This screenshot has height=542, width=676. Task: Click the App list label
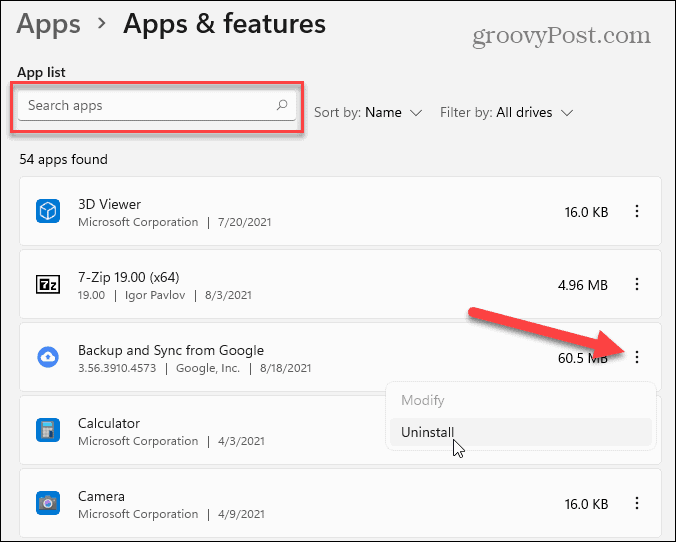pyautogui.click(x=41, y=72)
